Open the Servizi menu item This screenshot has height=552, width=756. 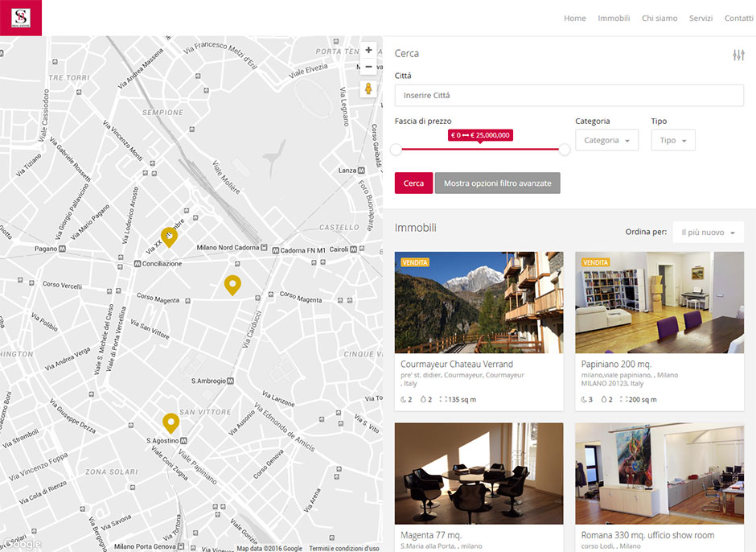click(701, 18)
